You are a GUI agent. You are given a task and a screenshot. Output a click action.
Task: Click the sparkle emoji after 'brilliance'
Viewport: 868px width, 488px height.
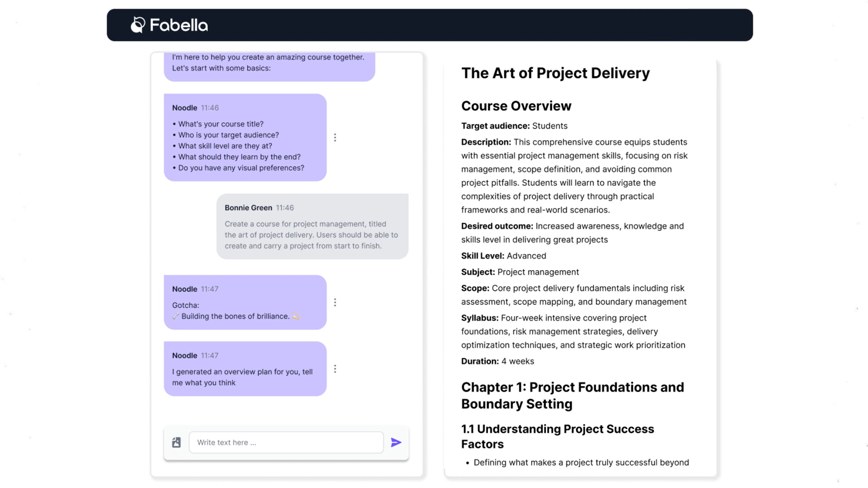295,316
